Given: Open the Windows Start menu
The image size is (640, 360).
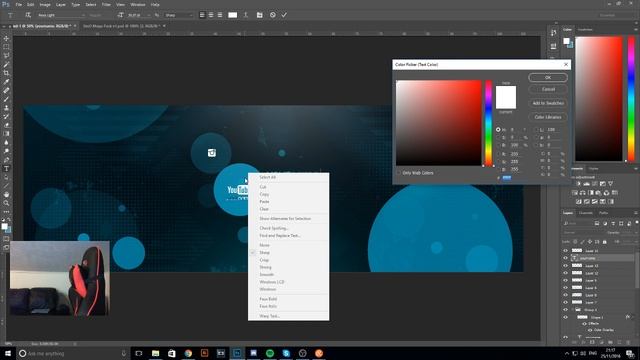Looking at the screenshot, I should tap(8, 353).
